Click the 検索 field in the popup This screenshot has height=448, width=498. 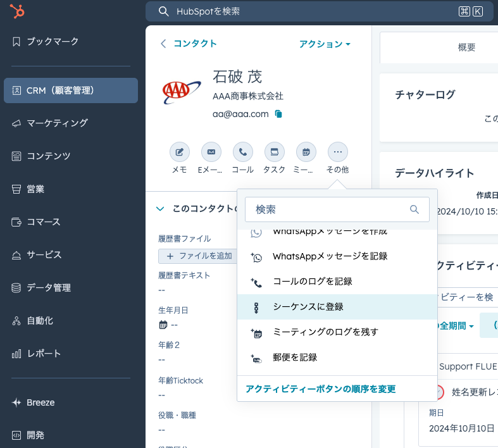pos(329,209)
